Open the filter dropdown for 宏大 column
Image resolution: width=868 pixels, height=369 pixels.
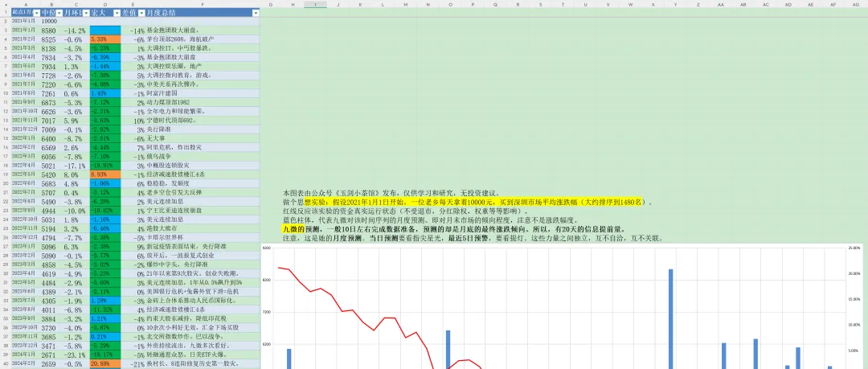tap(117, 12)
